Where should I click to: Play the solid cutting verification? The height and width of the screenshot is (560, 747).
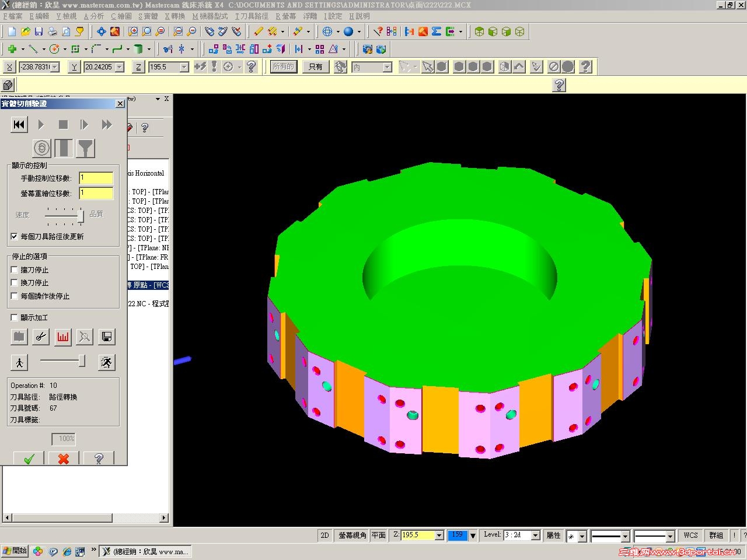click(x=41, y=124)
